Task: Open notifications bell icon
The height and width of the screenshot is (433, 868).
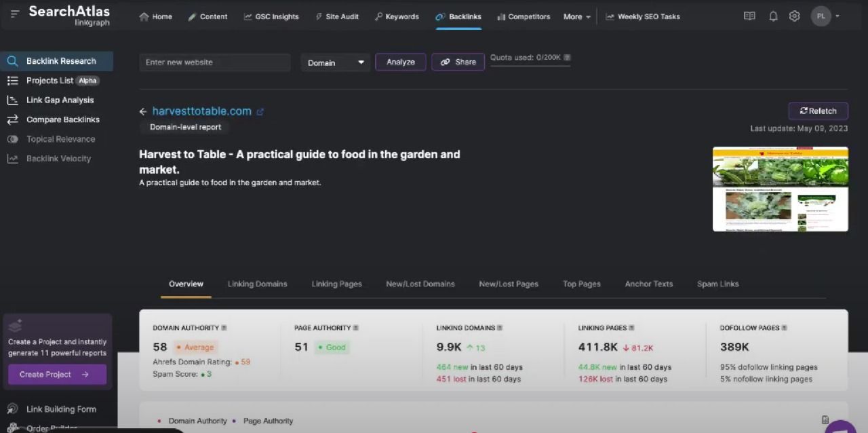Action: click(773, 16)
